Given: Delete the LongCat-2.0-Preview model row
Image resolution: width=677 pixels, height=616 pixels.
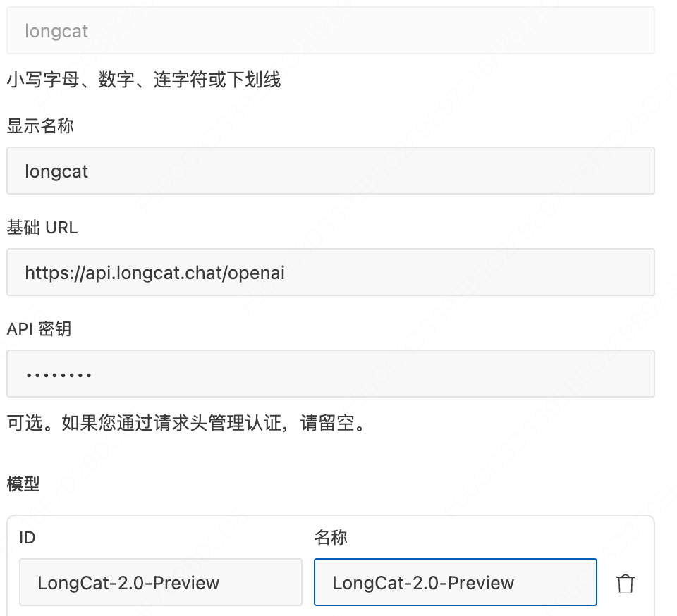Looking at the screenshot, I should pyautogui.click(x=625, y=584).
